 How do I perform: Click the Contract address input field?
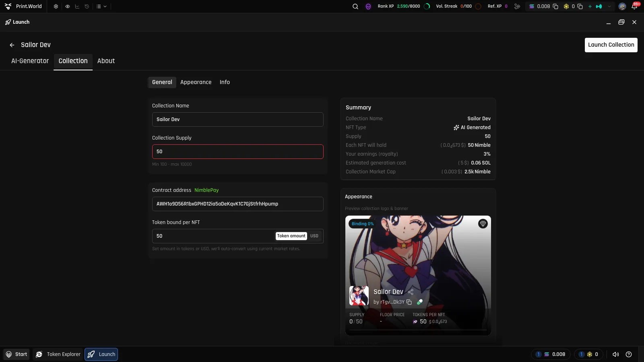tap(237, 204)
